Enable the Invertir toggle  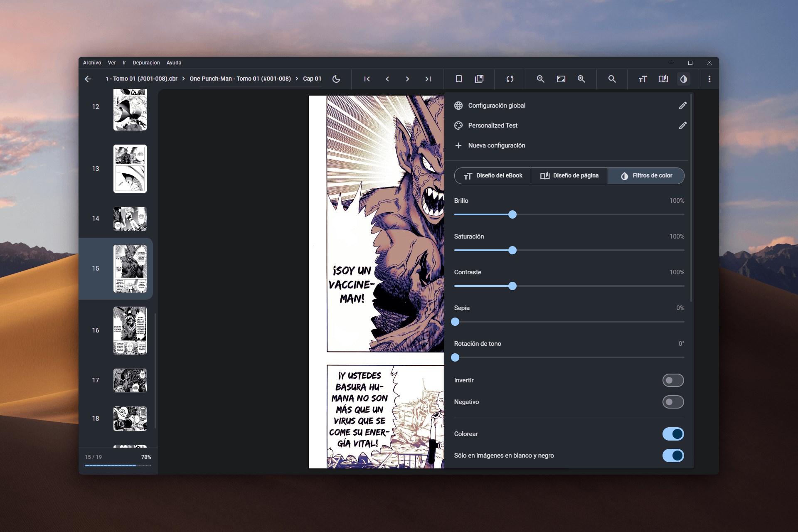pyautogui.click(x=673, y=380)
